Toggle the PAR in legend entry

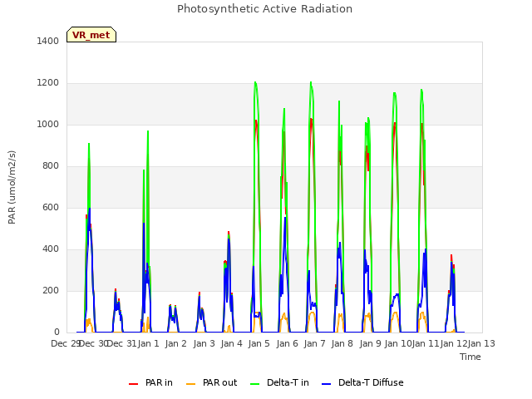point(150,382)
